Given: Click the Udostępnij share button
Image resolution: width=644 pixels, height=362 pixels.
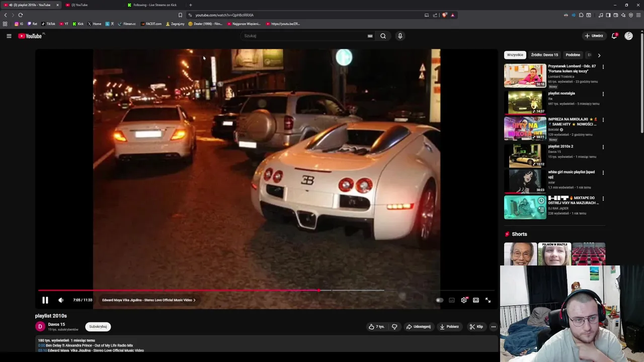Looking at the screenshot, I should (x=419, y=327).
